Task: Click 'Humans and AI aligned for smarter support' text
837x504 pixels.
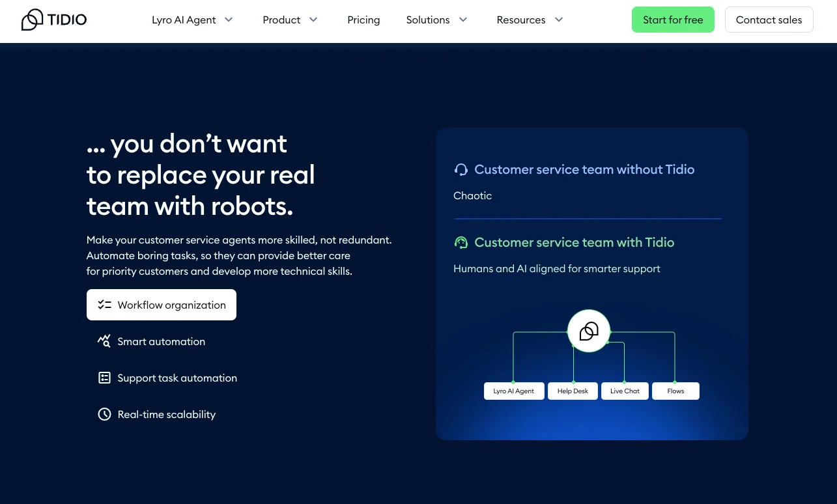Action: pyautogui.click(x=557, y=268)
